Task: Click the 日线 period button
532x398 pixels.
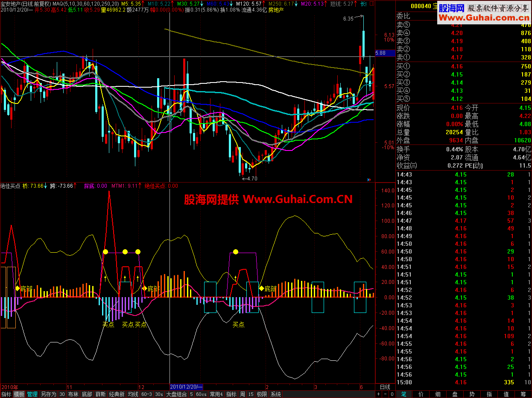Action: [385, 387]
